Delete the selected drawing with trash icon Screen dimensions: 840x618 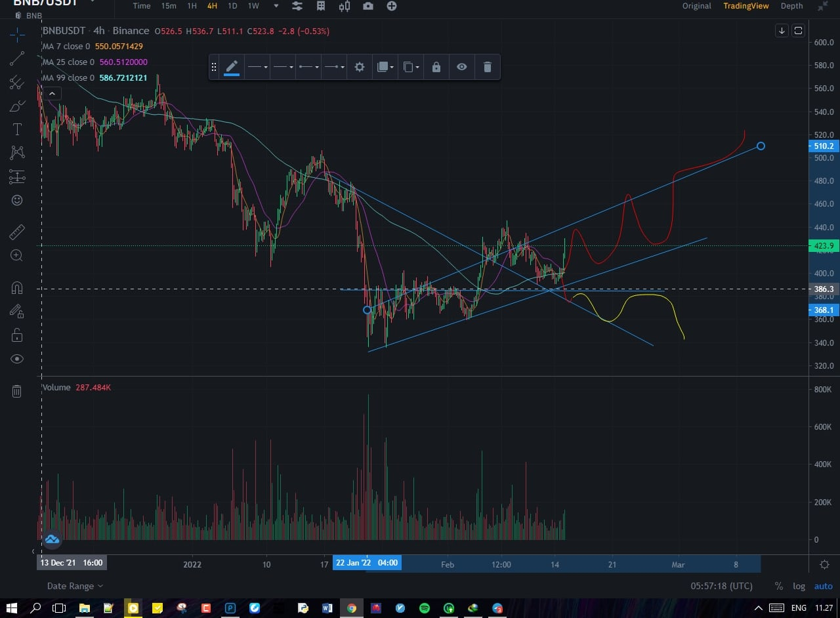[x=488, y=67]
